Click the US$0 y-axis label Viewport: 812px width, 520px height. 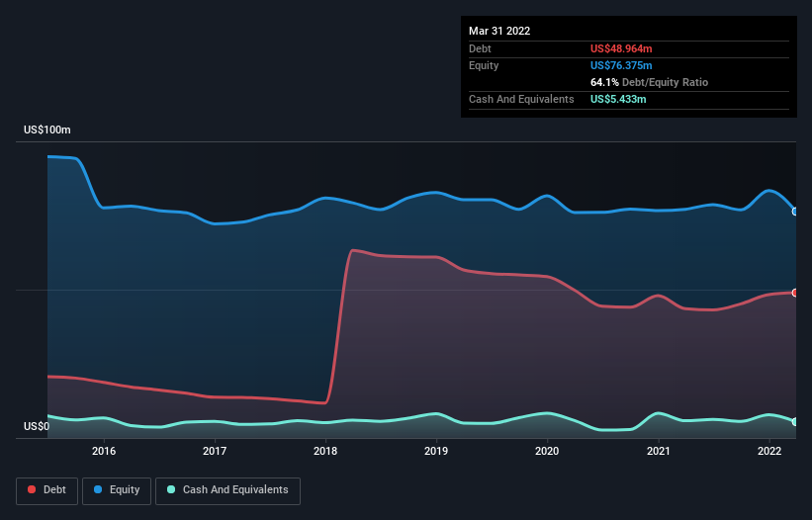(x=37, y=426)
